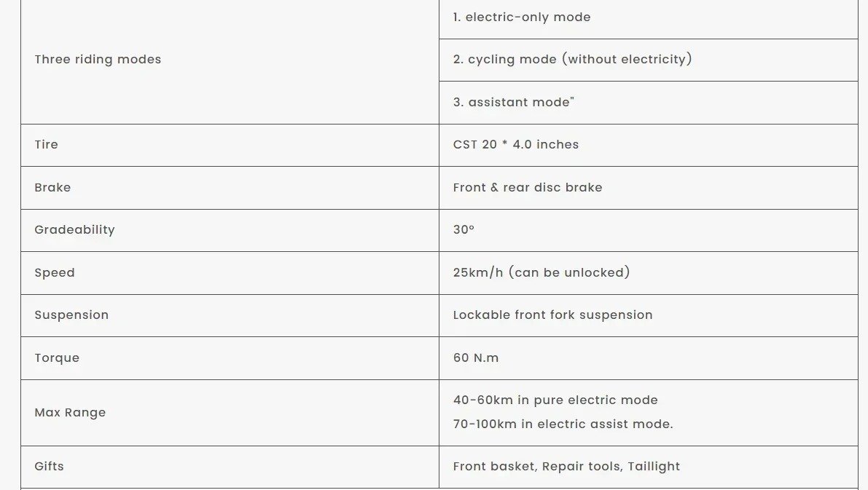Click the "Torque" spec label
This screenshot has width=868, height=490.
[57, 358]
